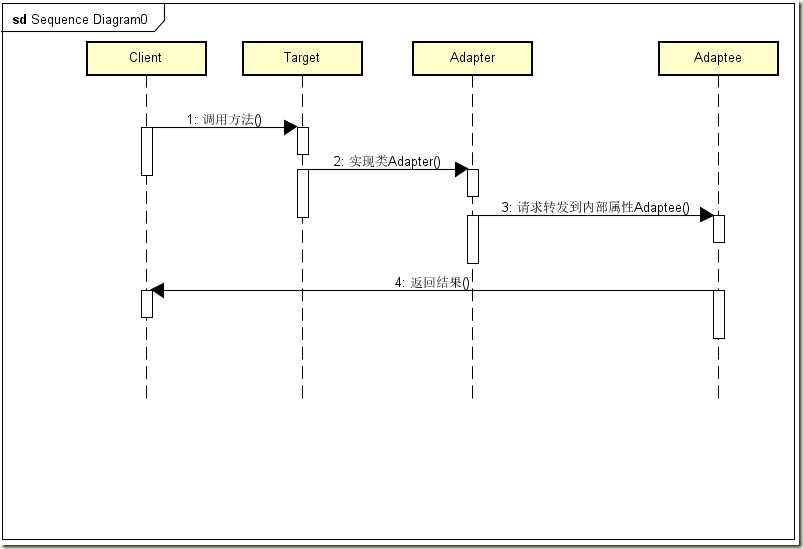Click arrowhead of message 1 at Target
803x549 pixels.
pyautogui.click(x=290, y=128)
